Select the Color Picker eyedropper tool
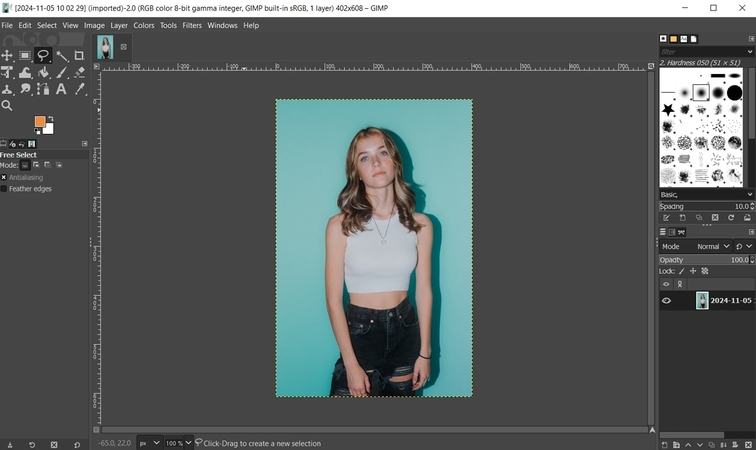The height and width of the screenshot is (450, 756). pos(80,89)
